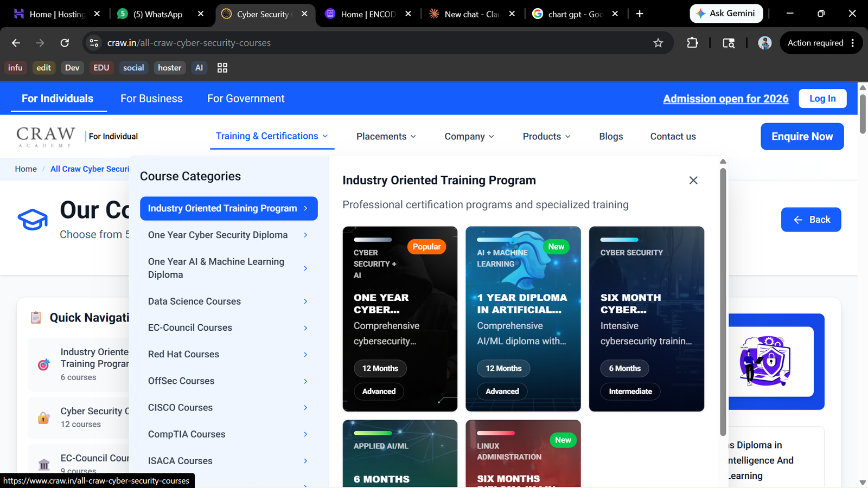Image resolution: width=868 pixels, height=488 pixels.
Task: Select One Year AI & Machine Learning Diploma
Action: pos(228,268)
